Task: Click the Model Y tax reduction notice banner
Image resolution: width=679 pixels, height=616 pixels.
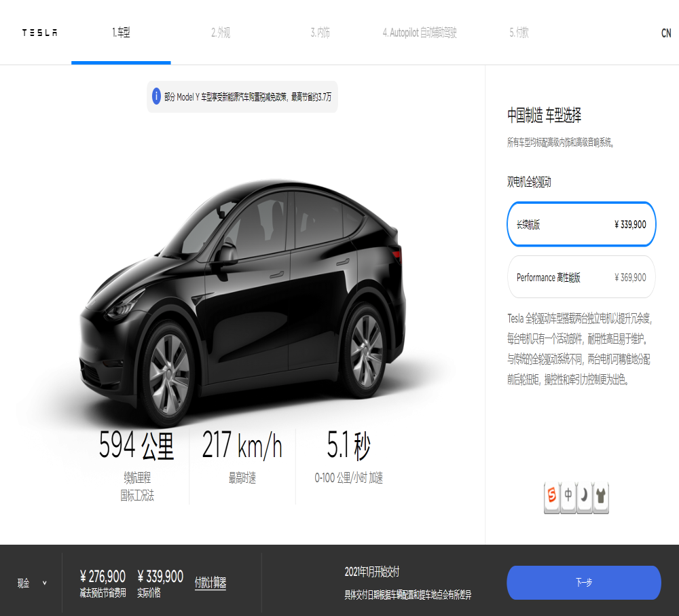Action: 242,96
